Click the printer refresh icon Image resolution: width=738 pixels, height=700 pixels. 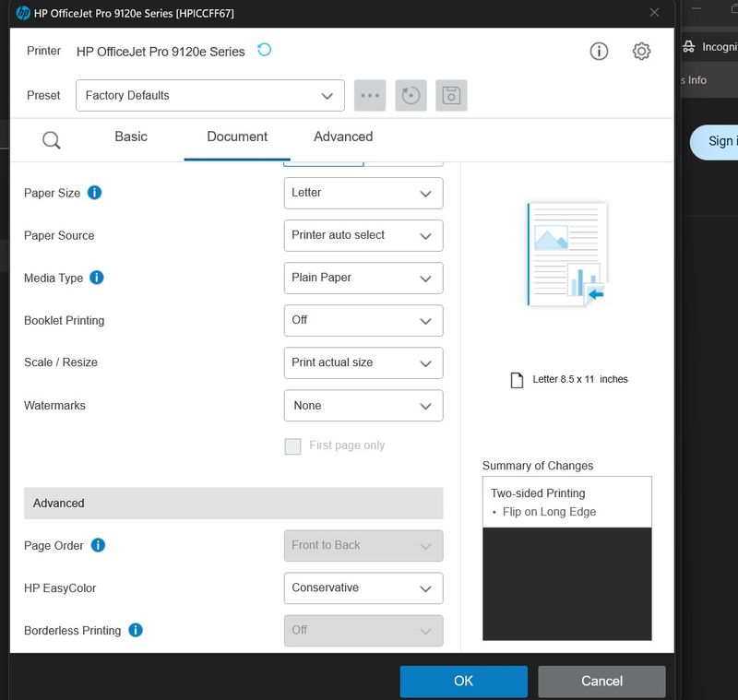click(264, 50)
